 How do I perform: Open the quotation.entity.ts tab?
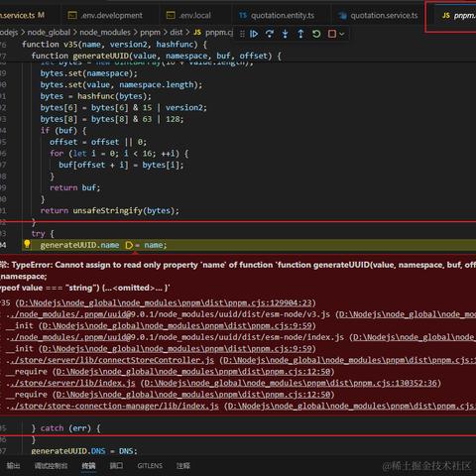[277, 15]
